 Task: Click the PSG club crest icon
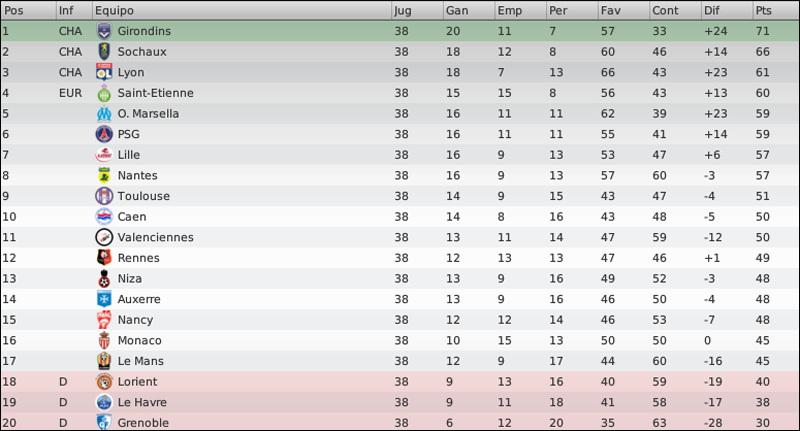[104, 134]
